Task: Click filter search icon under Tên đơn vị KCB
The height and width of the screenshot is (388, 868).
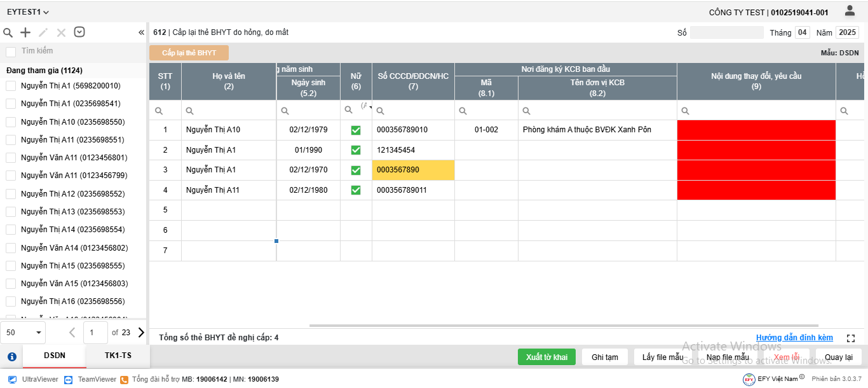Action: click(526, 111)
